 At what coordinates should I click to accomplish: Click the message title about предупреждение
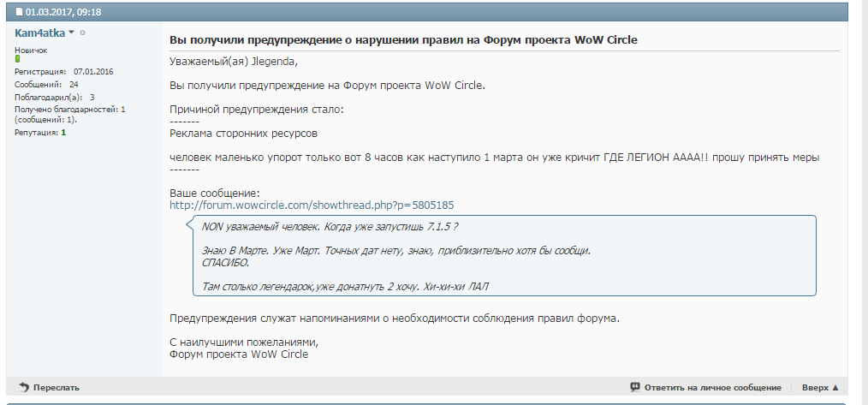point(403,40)
